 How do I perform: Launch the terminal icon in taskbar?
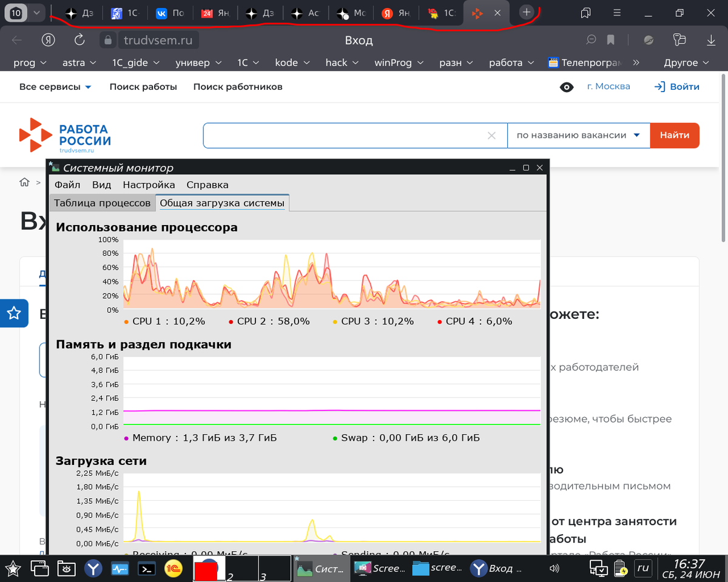tap(146, 569)
